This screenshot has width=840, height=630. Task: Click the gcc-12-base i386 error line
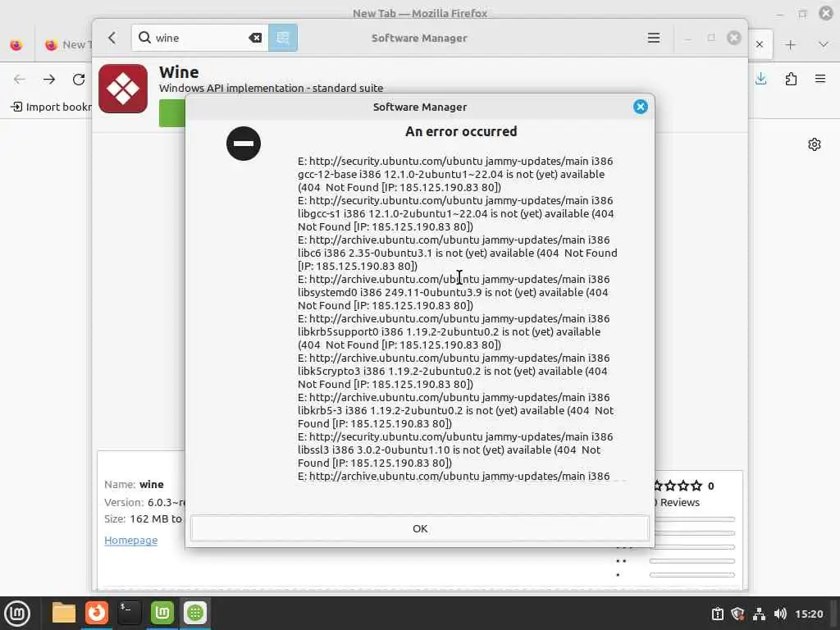point(455,174)
